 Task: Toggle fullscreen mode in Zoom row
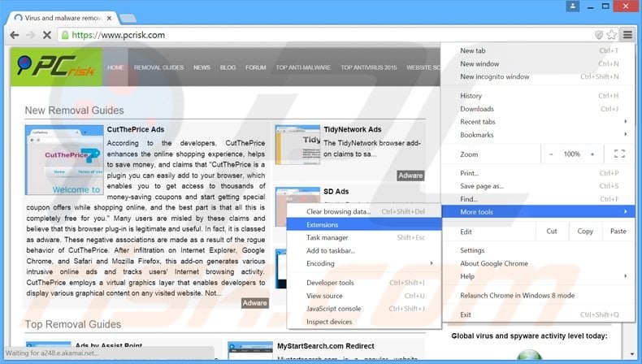coord(619,154)
